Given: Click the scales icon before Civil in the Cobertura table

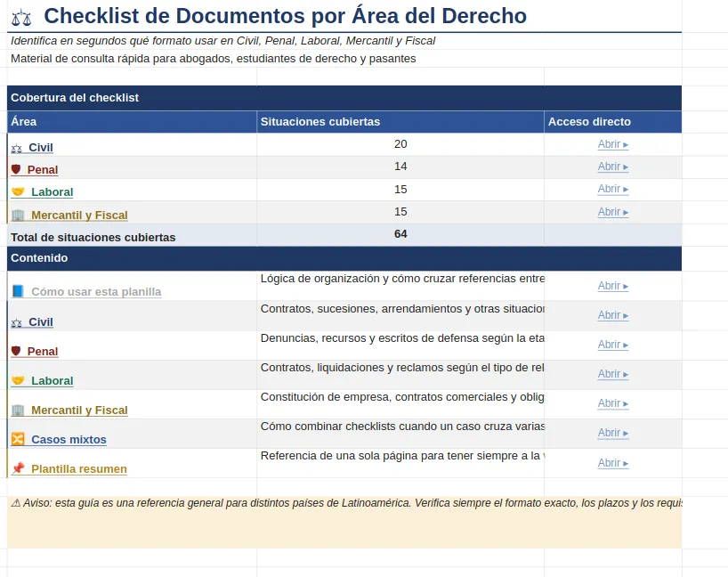Looking at the screenshot, I should pos(17,149).
